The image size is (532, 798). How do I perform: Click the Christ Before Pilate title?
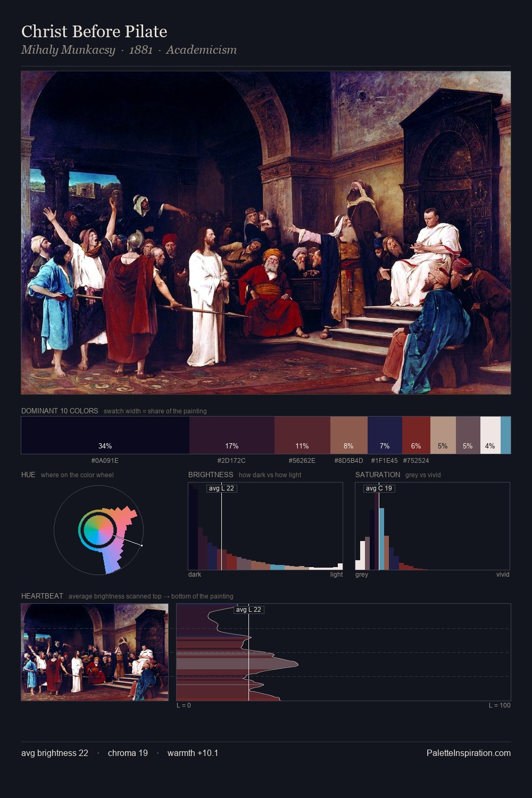coord(94,31)
